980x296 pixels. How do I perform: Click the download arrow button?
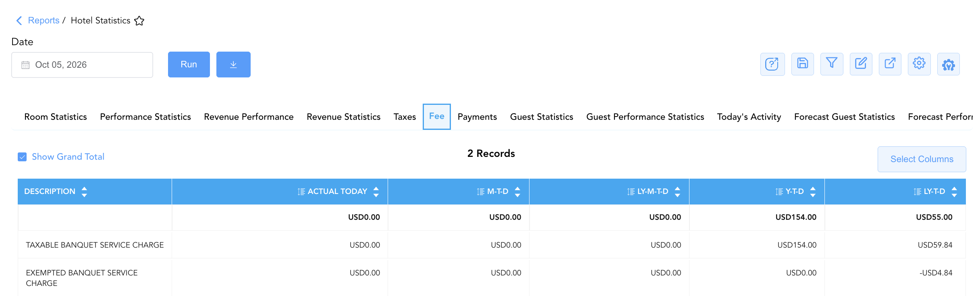pos(233,65)
